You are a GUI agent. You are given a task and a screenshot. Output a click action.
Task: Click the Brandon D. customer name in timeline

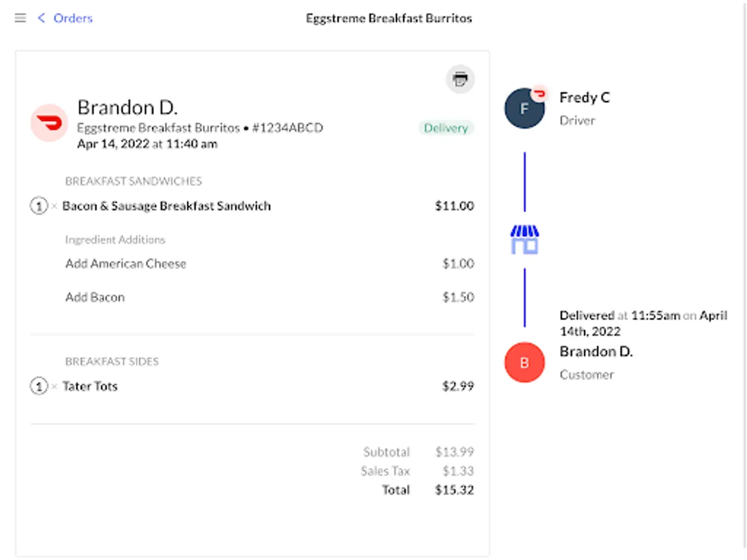point(596,352)
